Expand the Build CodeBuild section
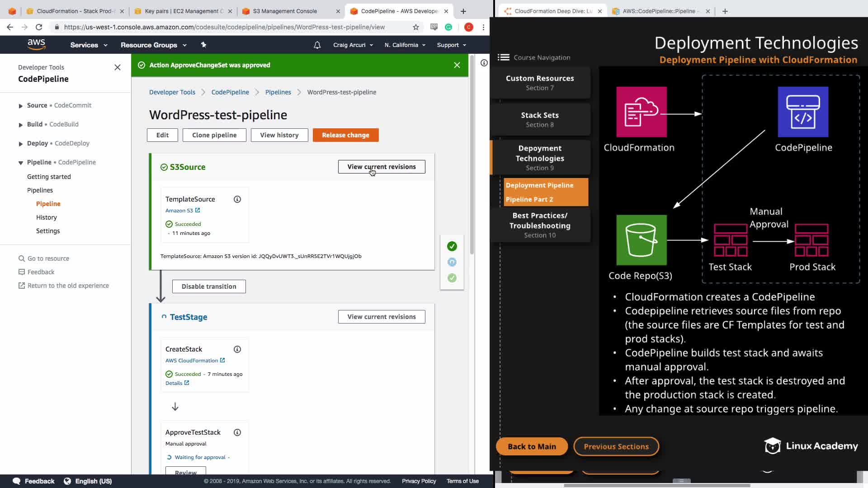Screen dimensions: 868x488 (20, 125)
